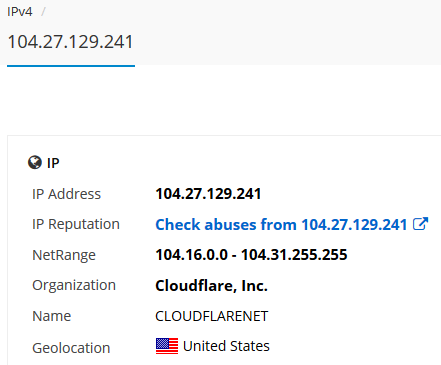The width and height of the screenshot is (441, 365).
Task: Click the IP Reputation field label
Action: point(76,224)
